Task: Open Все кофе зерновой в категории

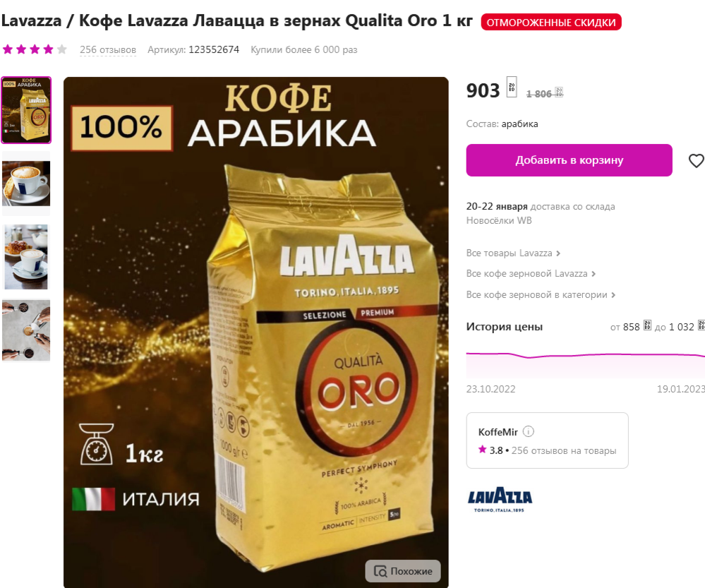Action: [x=541, y=294]
